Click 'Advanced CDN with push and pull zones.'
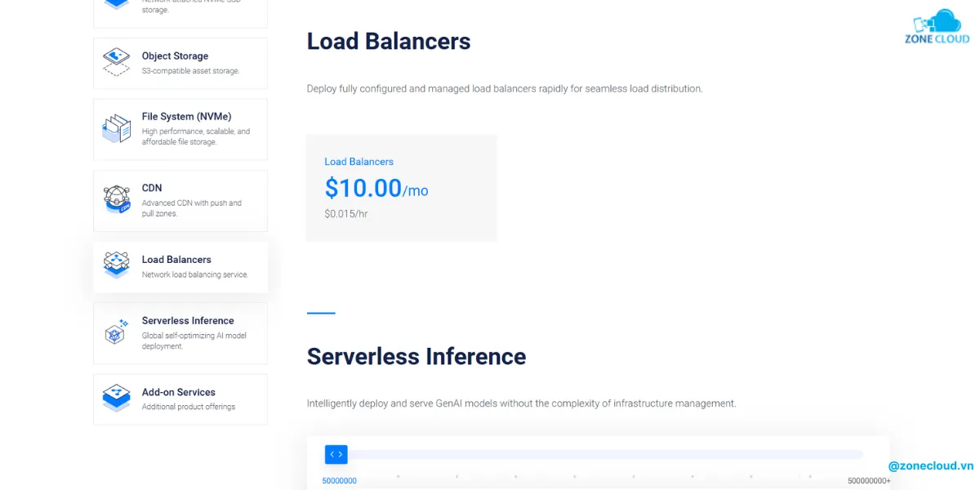 (192, 208)
